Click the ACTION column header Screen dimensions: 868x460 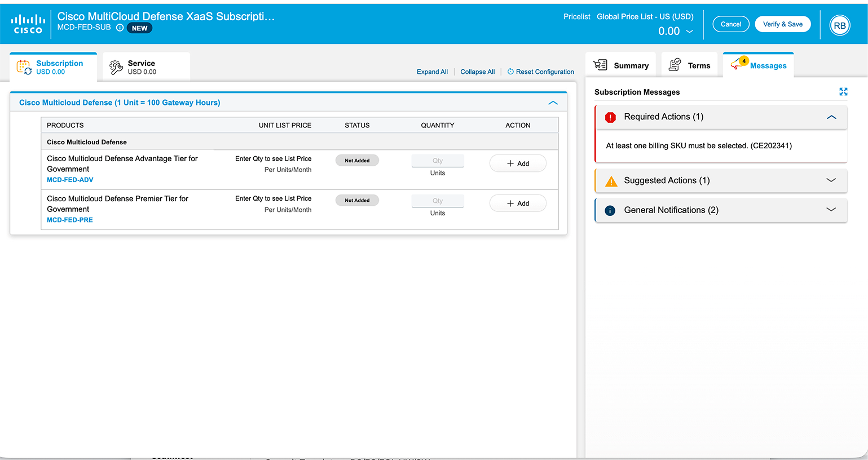518,125
